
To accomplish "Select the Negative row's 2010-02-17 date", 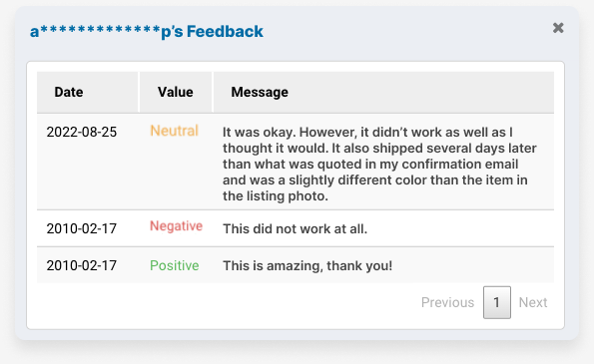I will click(x=82, y=229).
